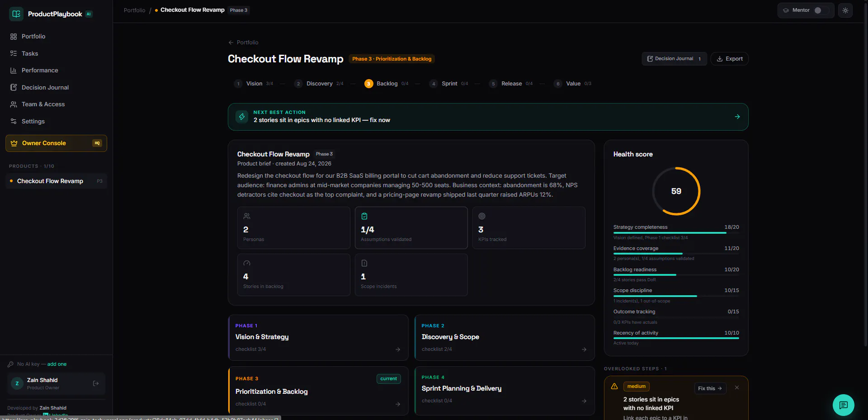Select the Vision step 1 tab

click(253, 84)
